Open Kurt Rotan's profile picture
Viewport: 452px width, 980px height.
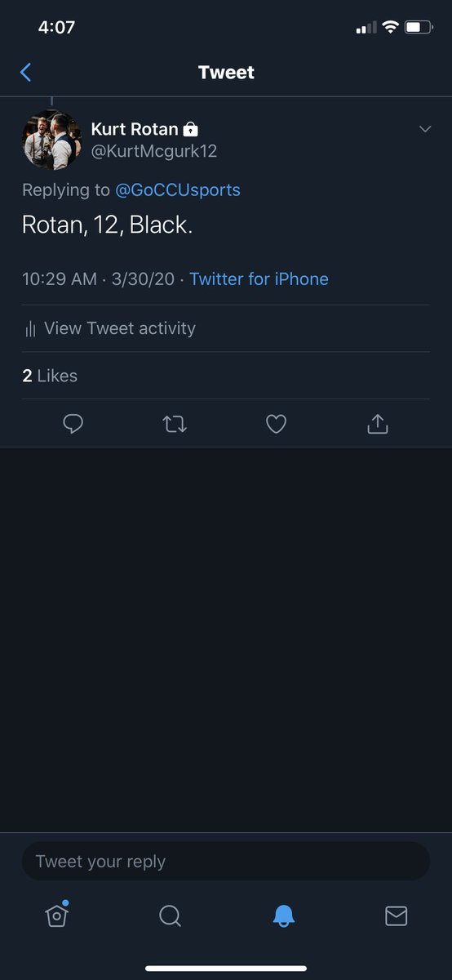[51, 140]
